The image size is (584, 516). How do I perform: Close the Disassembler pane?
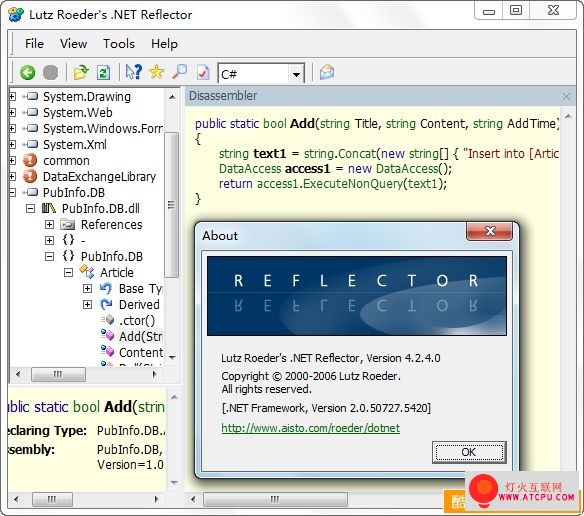tap(566, 97)
